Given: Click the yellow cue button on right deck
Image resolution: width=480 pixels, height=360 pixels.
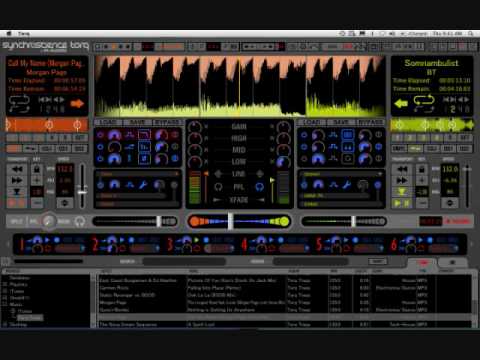Looking at the screenshot, I should (x=402, y=192).
